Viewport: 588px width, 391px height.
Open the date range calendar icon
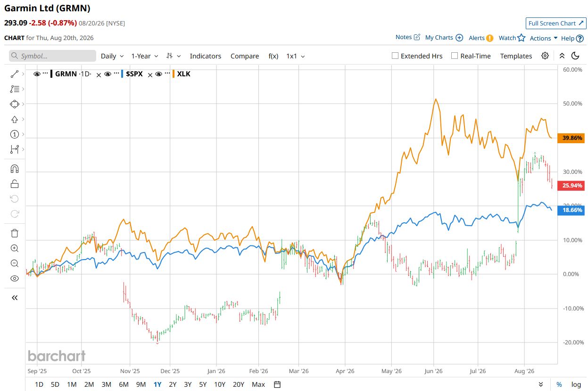click(277, 384)
